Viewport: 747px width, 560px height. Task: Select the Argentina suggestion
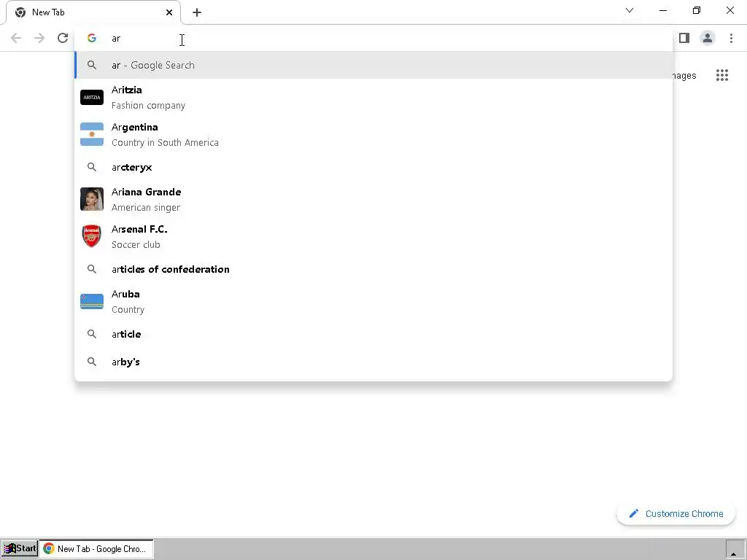[373, 134]
